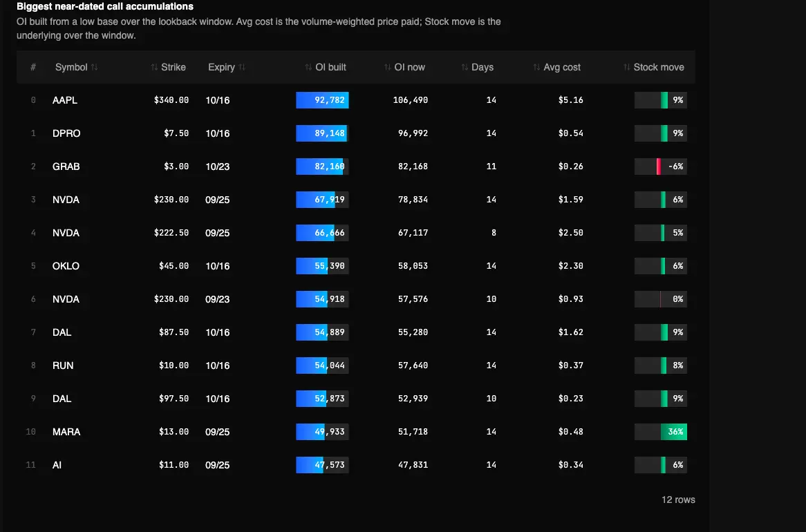Screen dimensions: 806x532
Task: Select the DPRO symbol cell
Action: (66, 133)
